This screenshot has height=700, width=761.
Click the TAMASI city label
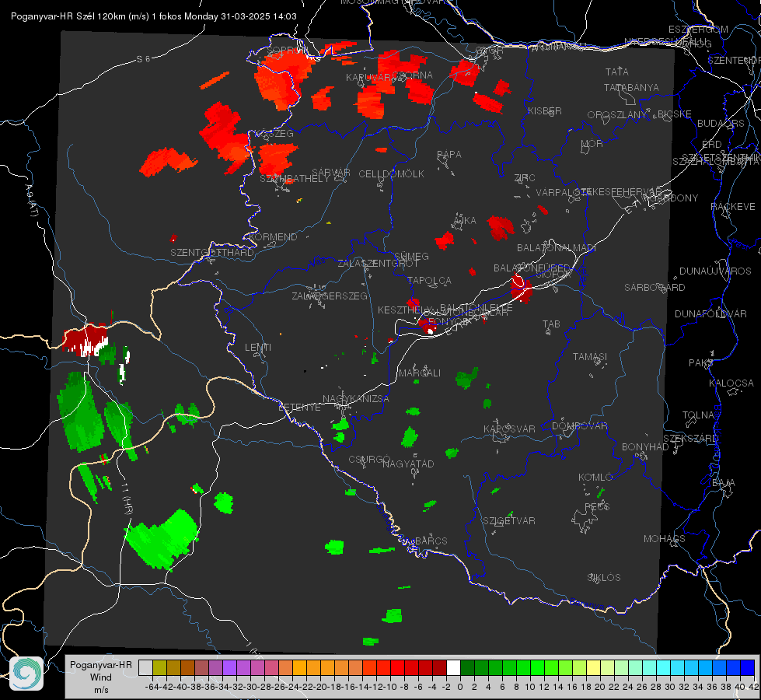coord(590,356)
